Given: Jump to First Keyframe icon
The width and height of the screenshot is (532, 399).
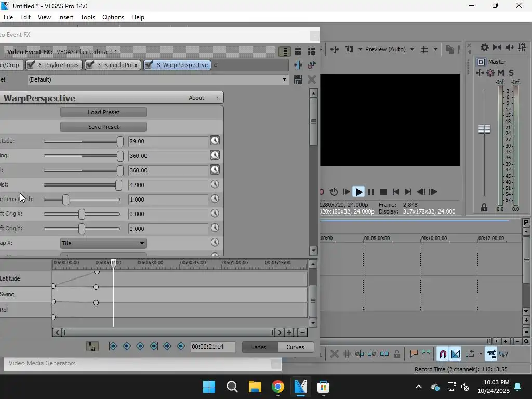Looking at the screenshot, I should pyautogui.click(x=113, y=346).
